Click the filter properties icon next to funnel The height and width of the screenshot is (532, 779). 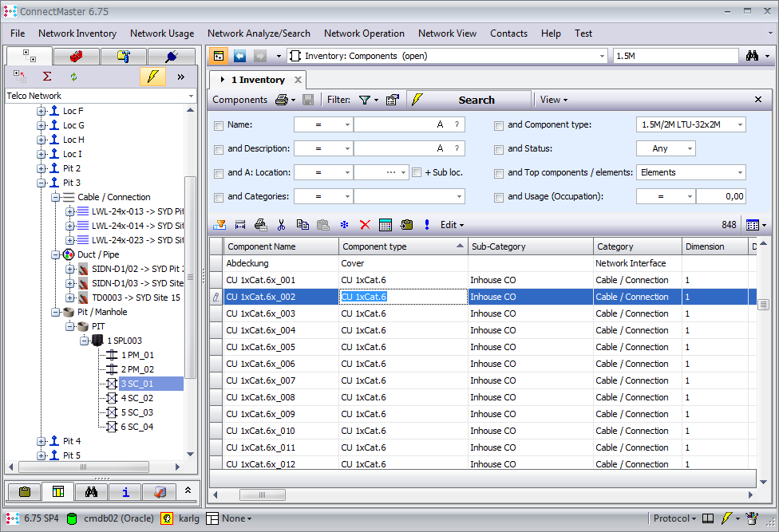tap(393, 100)
